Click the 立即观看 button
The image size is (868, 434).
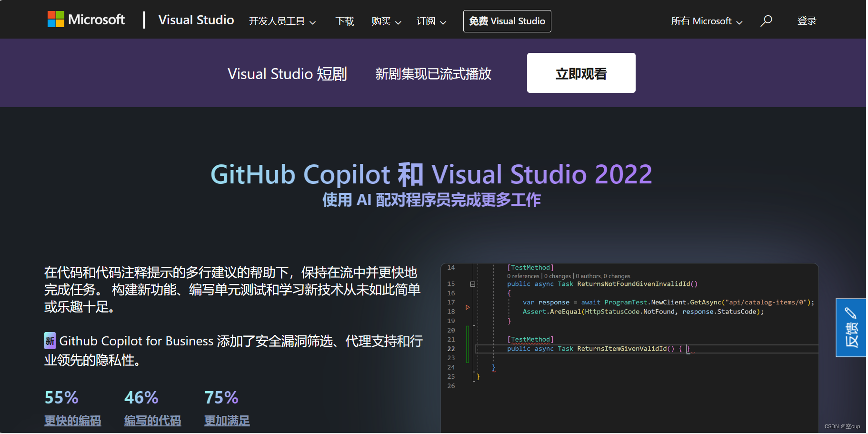pyautogui.click(x=581, y=73)
